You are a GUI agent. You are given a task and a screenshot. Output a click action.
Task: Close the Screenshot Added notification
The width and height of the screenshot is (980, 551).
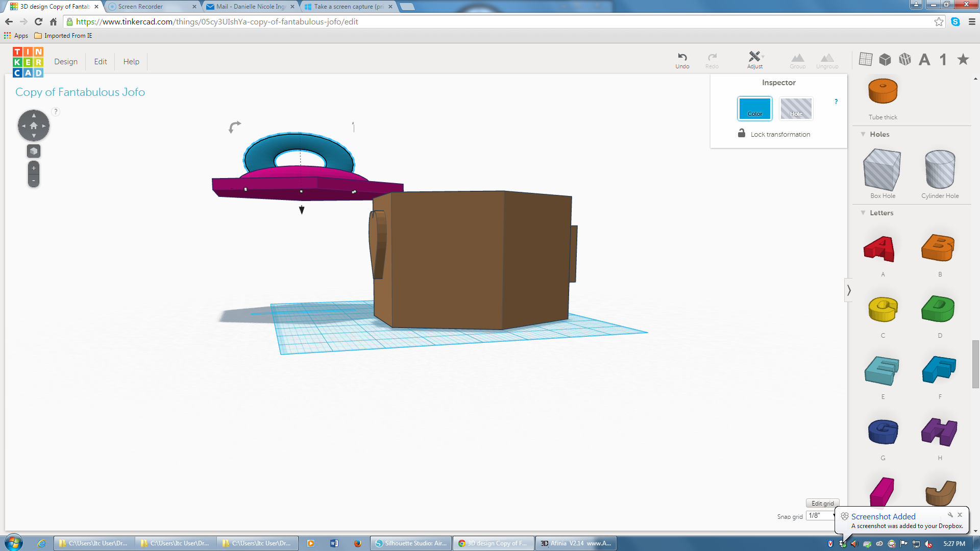coord(960,515)
